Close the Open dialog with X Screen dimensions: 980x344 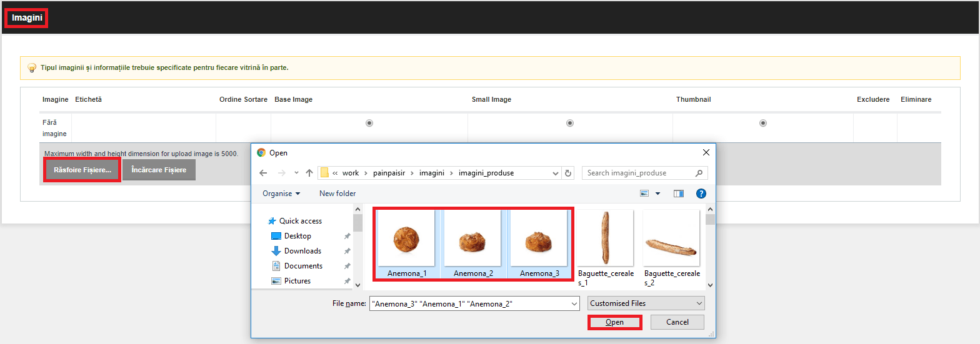coord(706,152)
